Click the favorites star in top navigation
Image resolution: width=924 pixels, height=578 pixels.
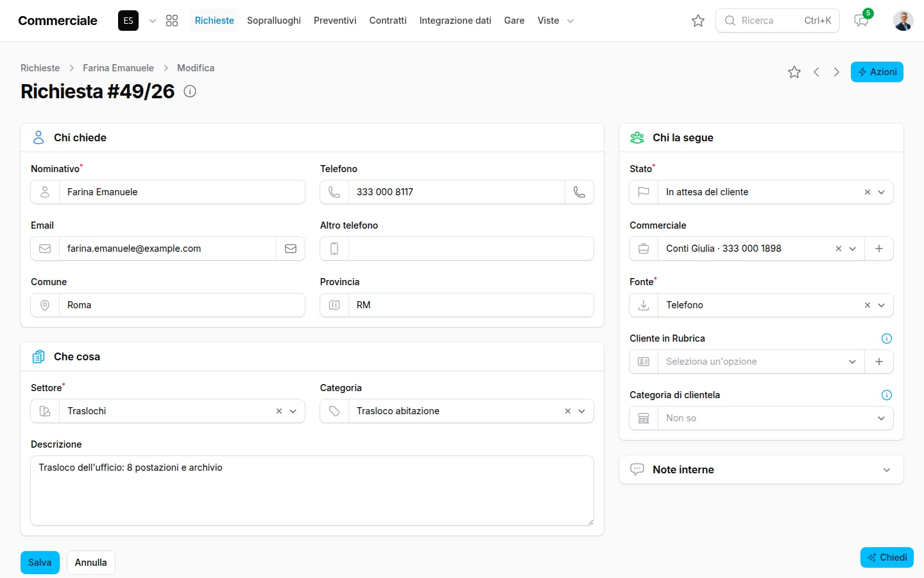tap(698, 21)
